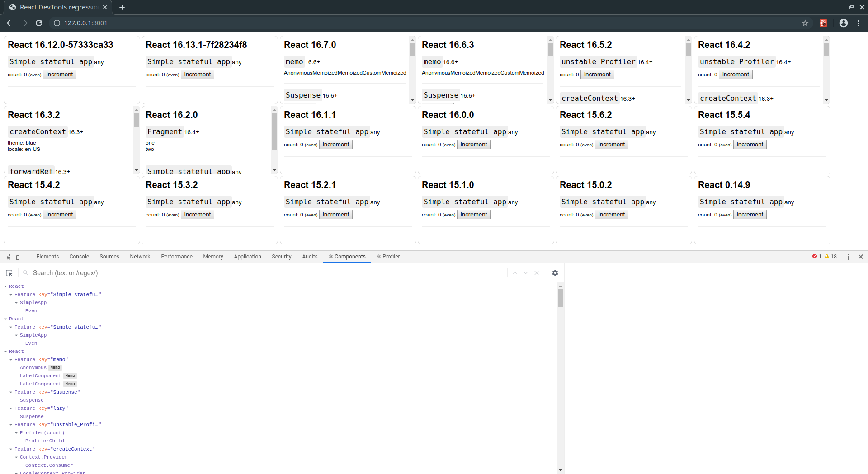The width and height of the screenshot is (868, 474).
Task: Switch to the Performance tab
Action: tap(177, 257)
